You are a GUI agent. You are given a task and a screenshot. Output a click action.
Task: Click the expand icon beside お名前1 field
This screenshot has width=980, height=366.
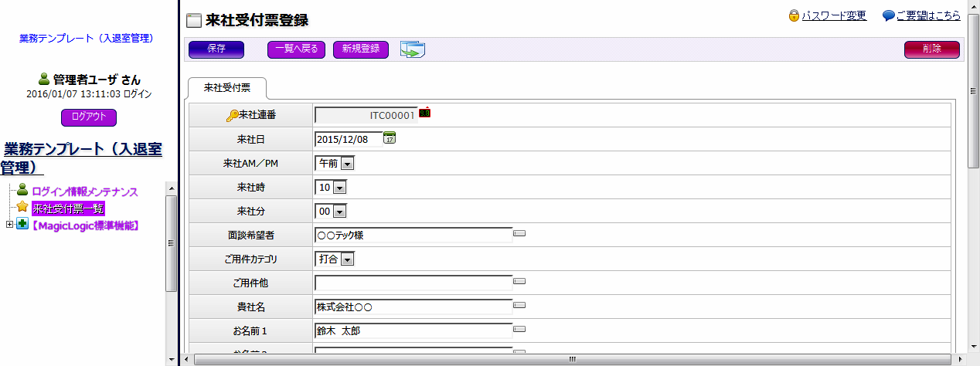click(519, 330)
